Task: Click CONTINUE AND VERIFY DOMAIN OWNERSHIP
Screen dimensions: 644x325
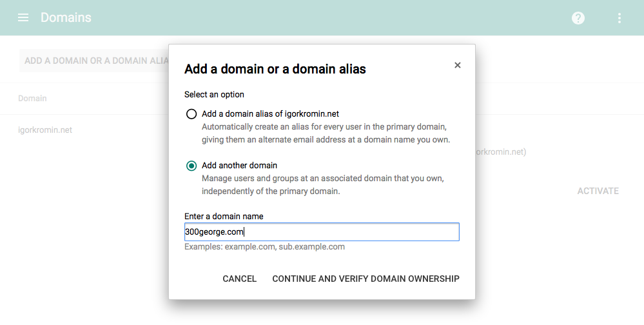Action: [x=366, y=279]
